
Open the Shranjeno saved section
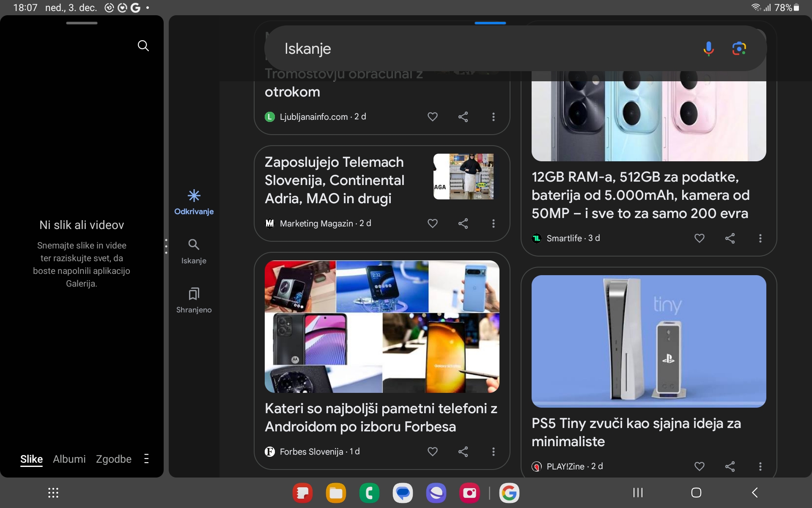pyautogui.click(x=194, y=300)
